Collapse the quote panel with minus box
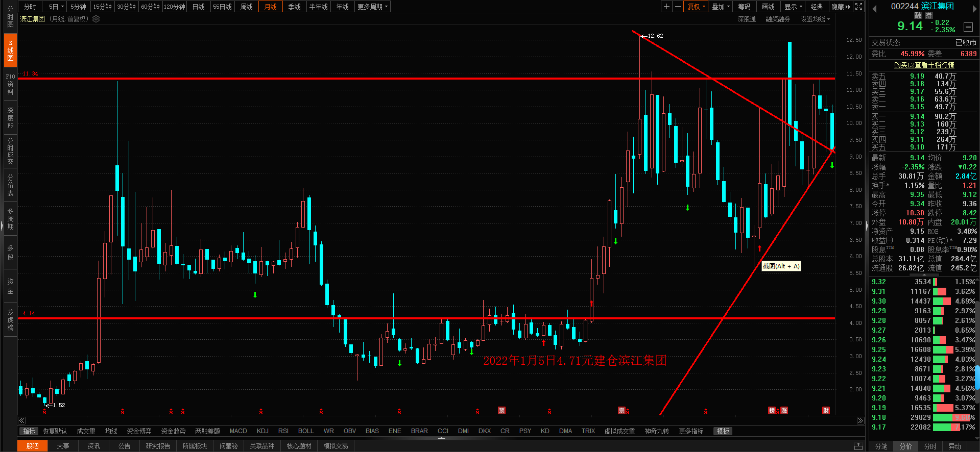This screenshot has width=980, height=452. tap(968, 27)
